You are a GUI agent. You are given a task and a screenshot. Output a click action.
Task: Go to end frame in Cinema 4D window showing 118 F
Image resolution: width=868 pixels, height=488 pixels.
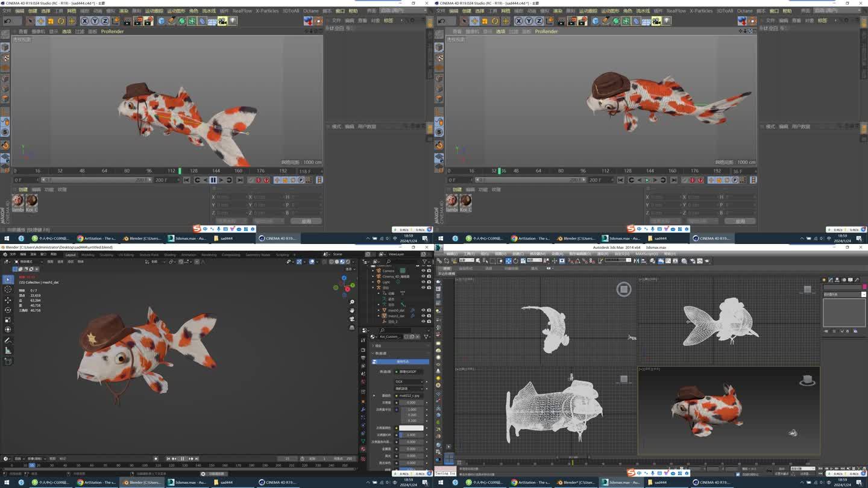pyautogui.click(x=240, y=180)
